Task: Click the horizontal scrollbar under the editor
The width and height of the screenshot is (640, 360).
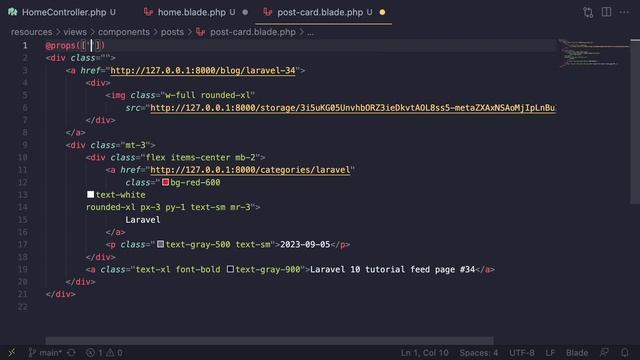Action: tap(269, 340)
